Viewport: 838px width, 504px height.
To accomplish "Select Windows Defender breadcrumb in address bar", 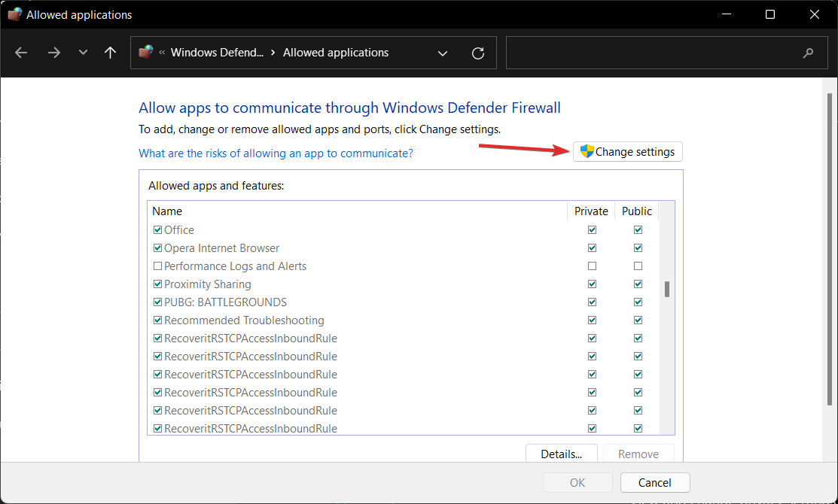I will point(217,53).
